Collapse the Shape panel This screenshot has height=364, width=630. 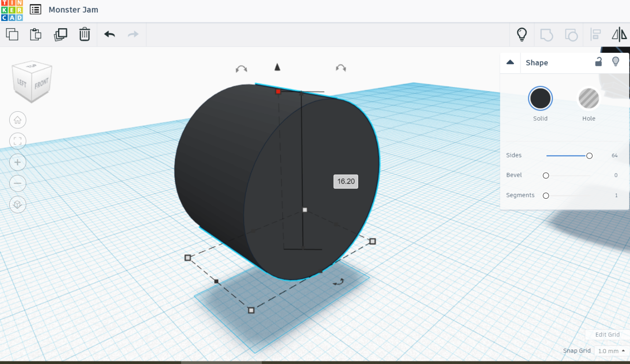click(510, 62)
